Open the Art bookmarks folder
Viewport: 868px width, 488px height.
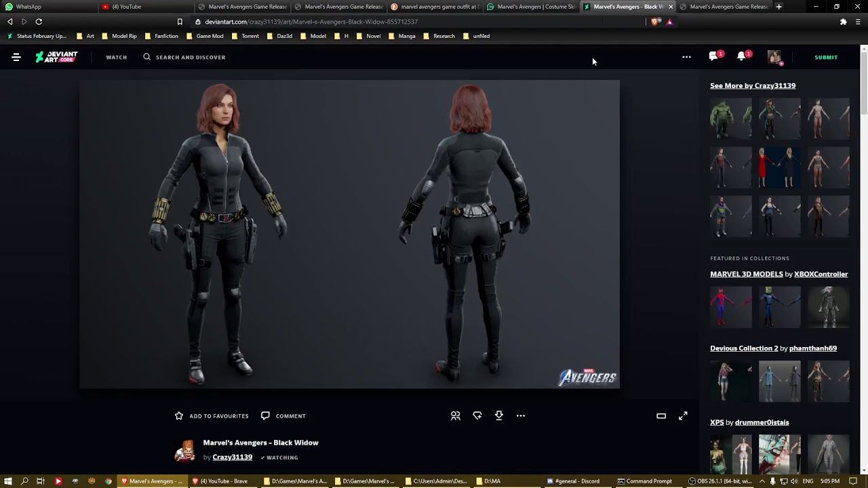pyautogui.click(x=85, y=36)
